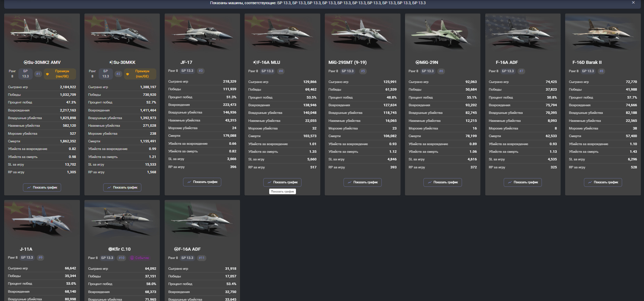644x301 pixels.
Task: Show graph for F-16A MLU
Action: coord(282,182)
